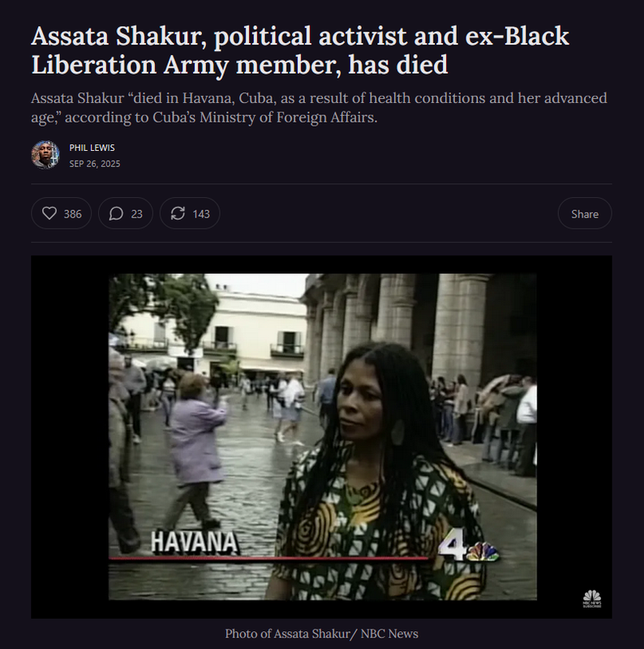Click the channel 4 NBC logo in the frame
Screen dimensions: 644x649
pos(469,546)
